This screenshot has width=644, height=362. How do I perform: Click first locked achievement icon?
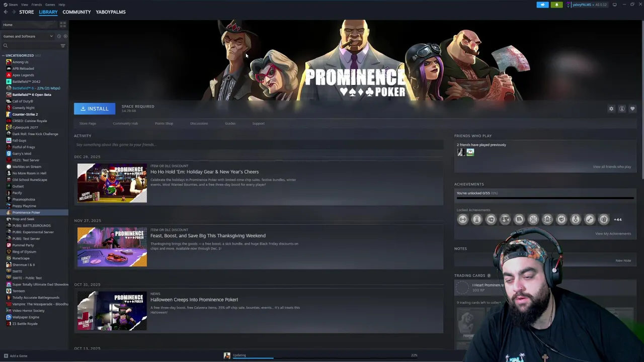coord(463,219)
